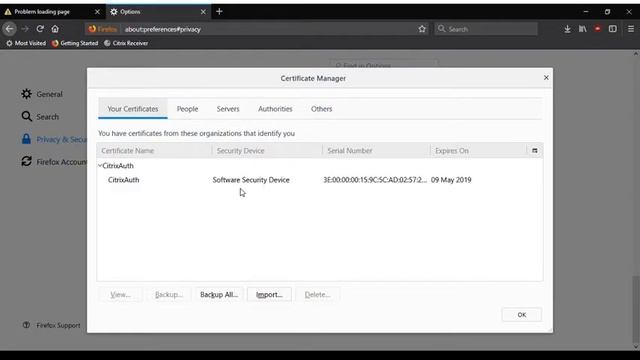This screenshot has height=360, width=640.
Task: Close the Certificate Manager dialog with X
Action: coord(546,78)
